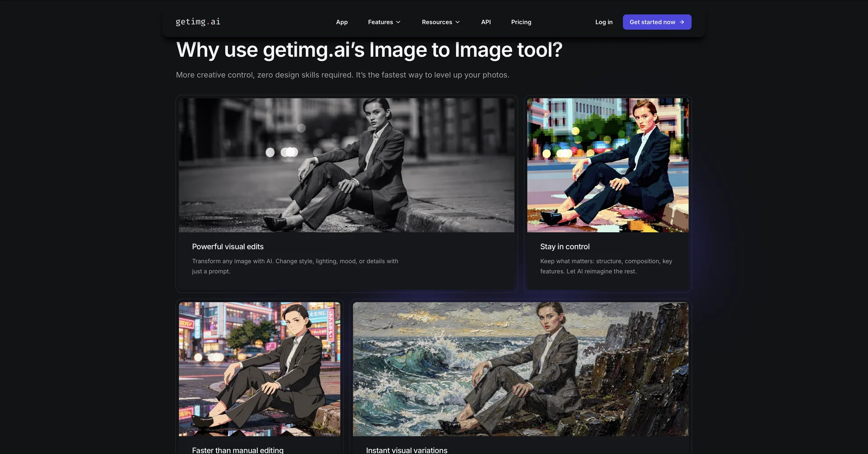Click the anime-style image in Faster than manual editing
The height and width of the screenshot is (454, 868).
click(259, 369)
